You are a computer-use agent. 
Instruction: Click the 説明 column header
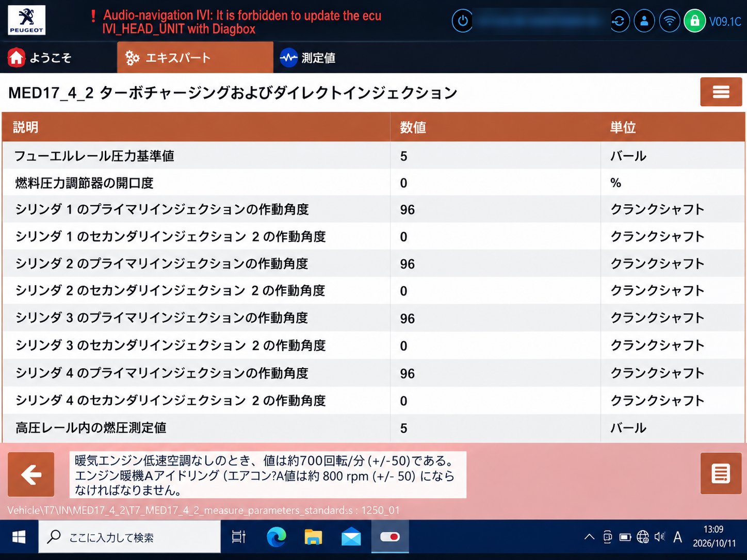click(196, 127)
